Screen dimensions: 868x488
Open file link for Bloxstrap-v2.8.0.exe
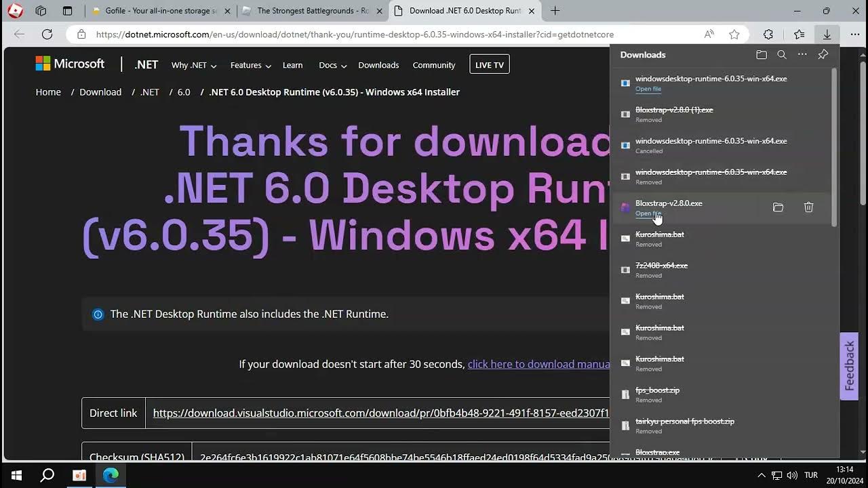click(x=648, y=213)
